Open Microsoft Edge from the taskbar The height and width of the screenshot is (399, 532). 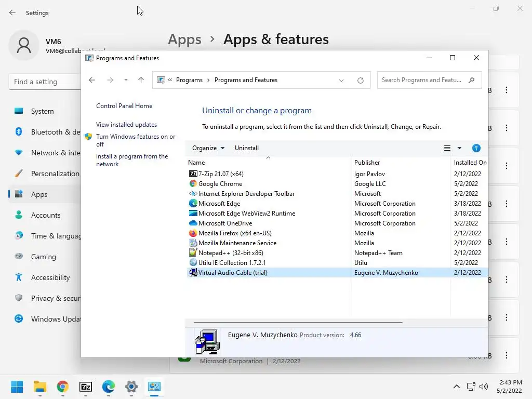tap(109, 387)
